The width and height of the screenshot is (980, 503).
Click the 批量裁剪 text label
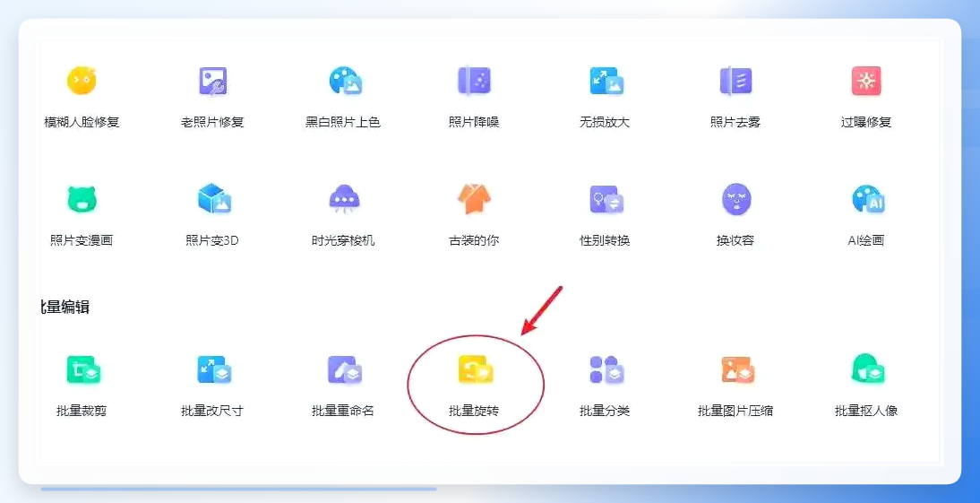82,411
